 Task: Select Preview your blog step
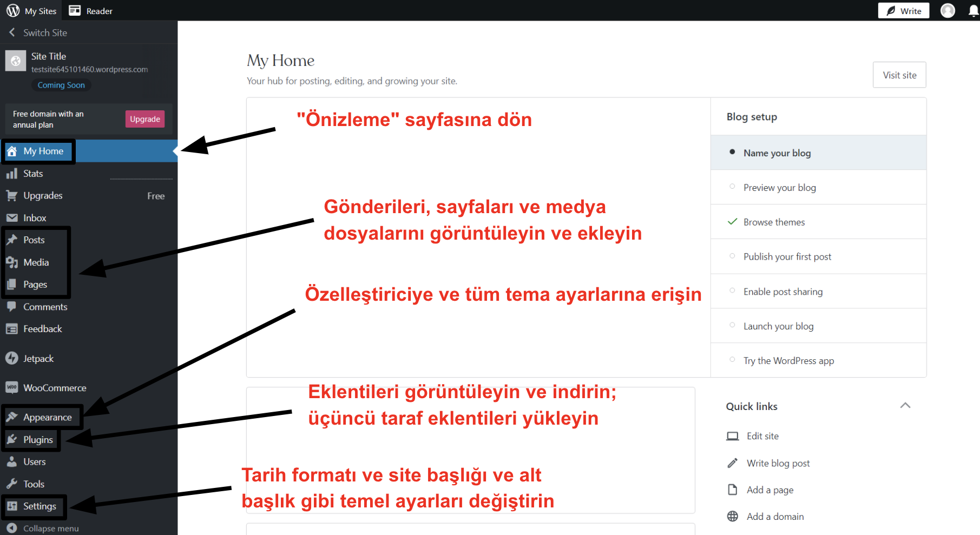click(818, 187)
